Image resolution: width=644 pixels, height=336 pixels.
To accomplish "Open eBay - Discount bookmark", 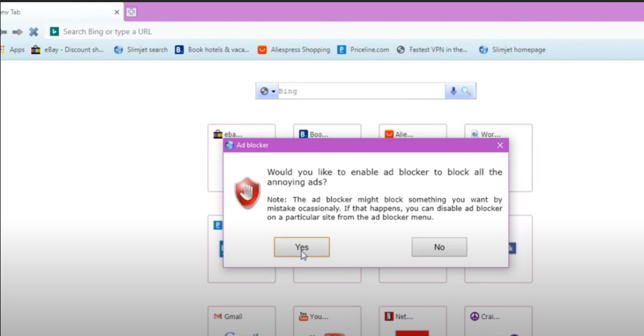I will pos(68,50).
